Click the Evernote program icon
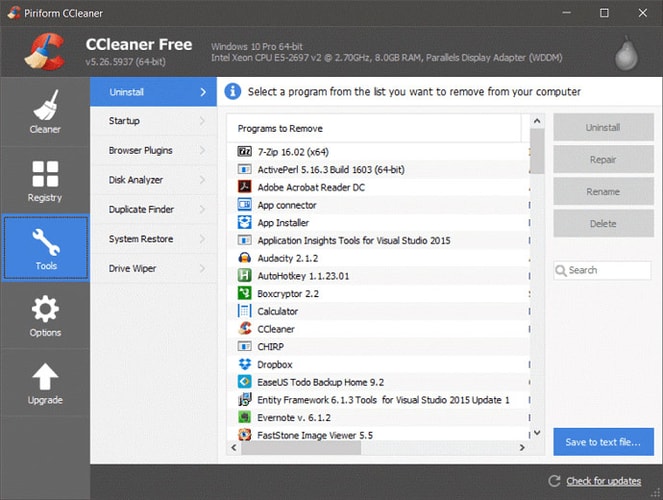 [245, 417]
